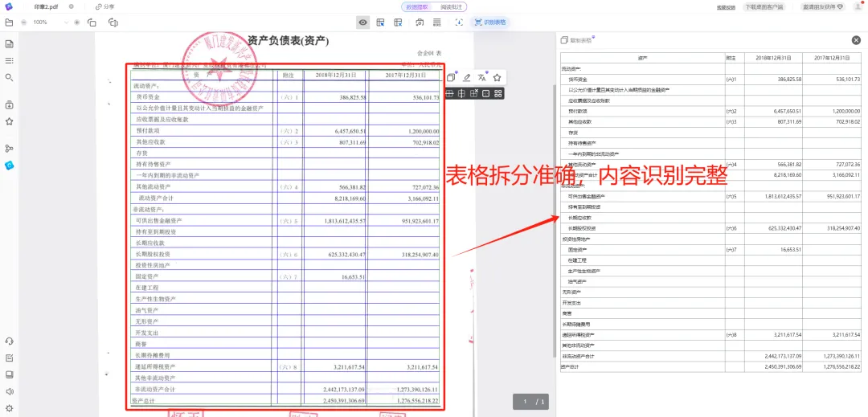Click the single cell border icon
868x417 pixels.
pyautogui.click(x=486, y=93)
